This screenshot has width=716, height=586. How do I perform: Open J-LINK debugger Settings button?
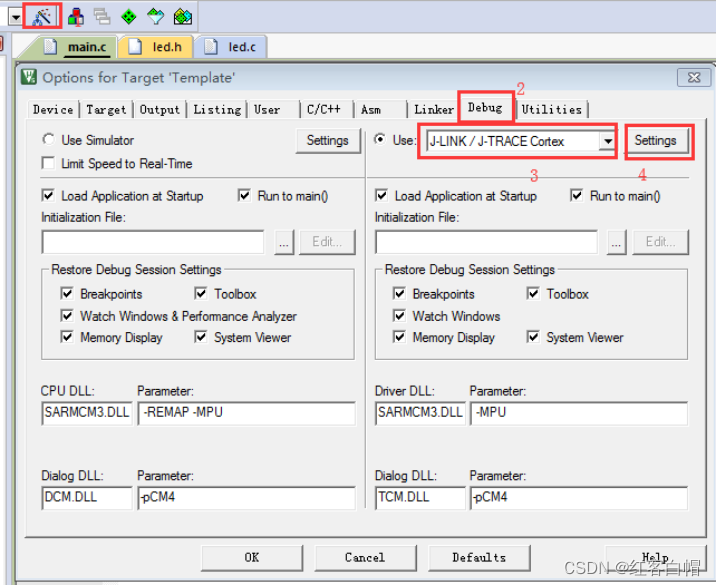[655, 140]
